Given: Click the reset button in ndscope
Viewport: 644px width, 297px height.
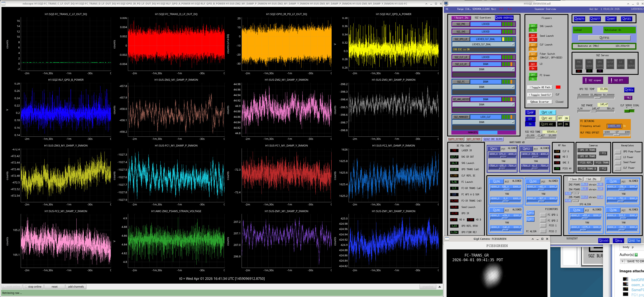Looking at the screenshot, I should 54,287.
